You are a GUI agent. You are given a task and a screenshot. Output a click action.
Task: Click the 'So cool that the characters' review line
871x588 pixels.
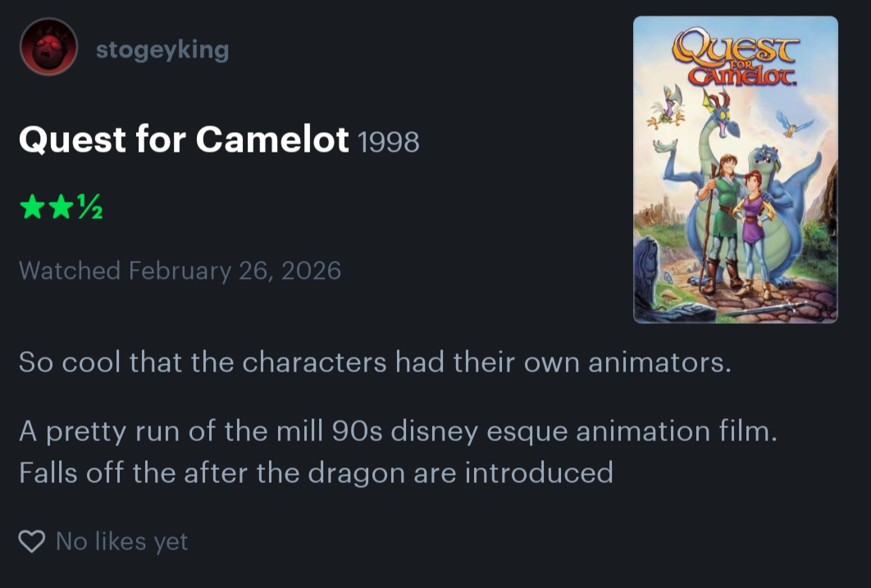pyautogui.click(x=374, y=362)
